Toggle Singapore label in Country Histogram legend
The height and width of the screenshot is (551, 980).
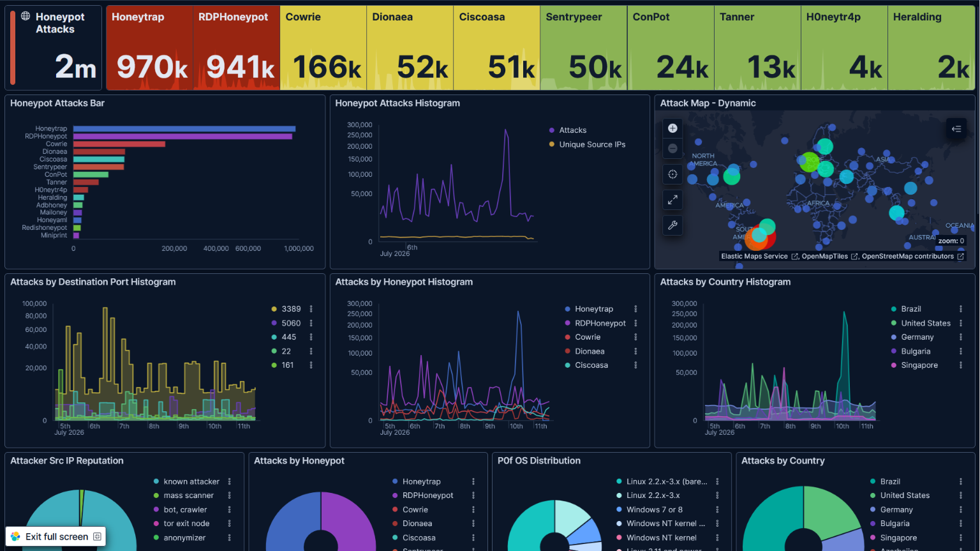[x=919, y=365]
